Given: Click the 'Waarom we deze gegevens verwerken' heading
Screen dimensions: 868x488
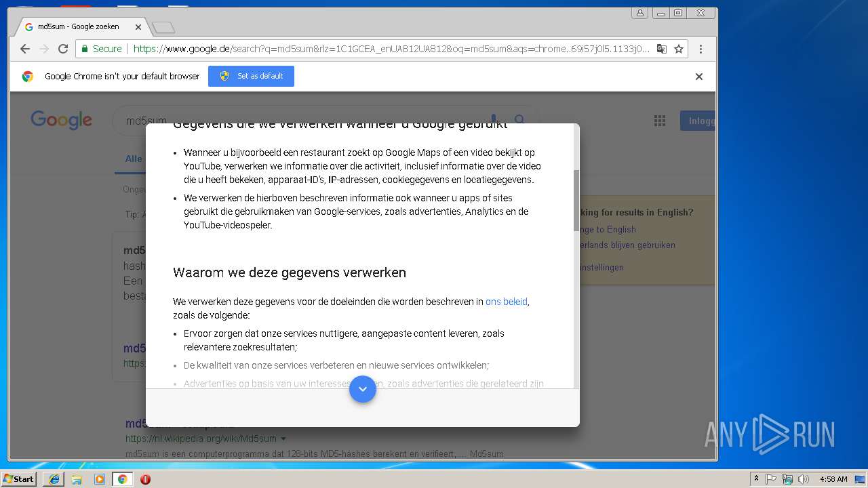Looking at the screenshot, I should tap(290, 272).
